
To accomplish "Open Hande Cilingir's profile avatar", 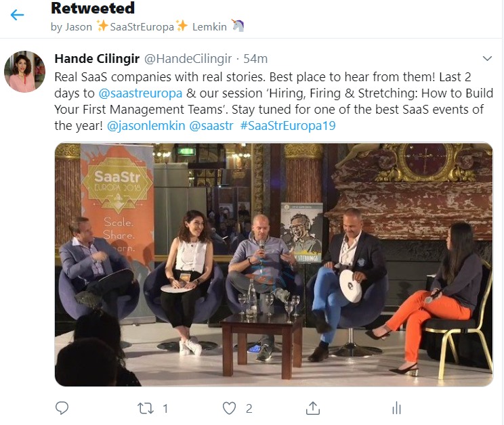I will click(24, 72).
